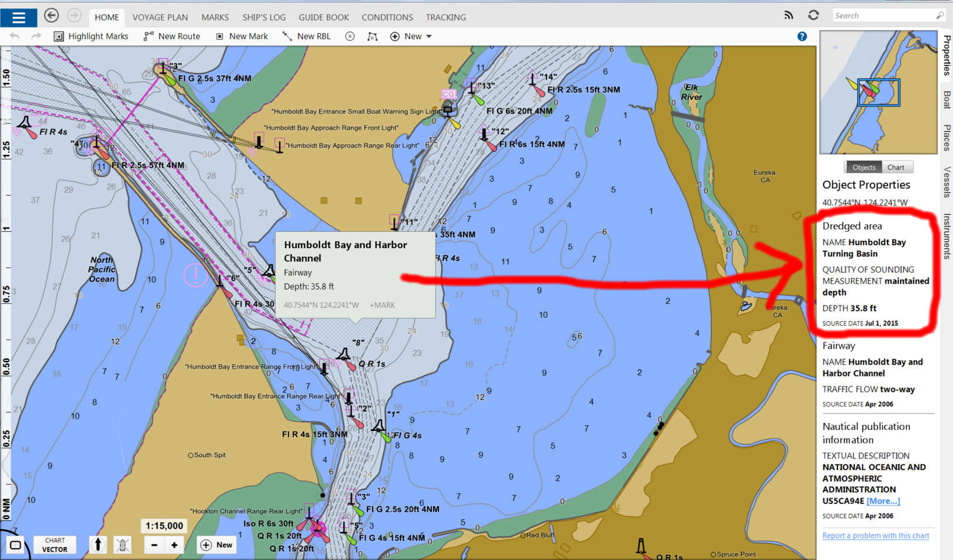Click the redo arrow icon

(36, 36)
